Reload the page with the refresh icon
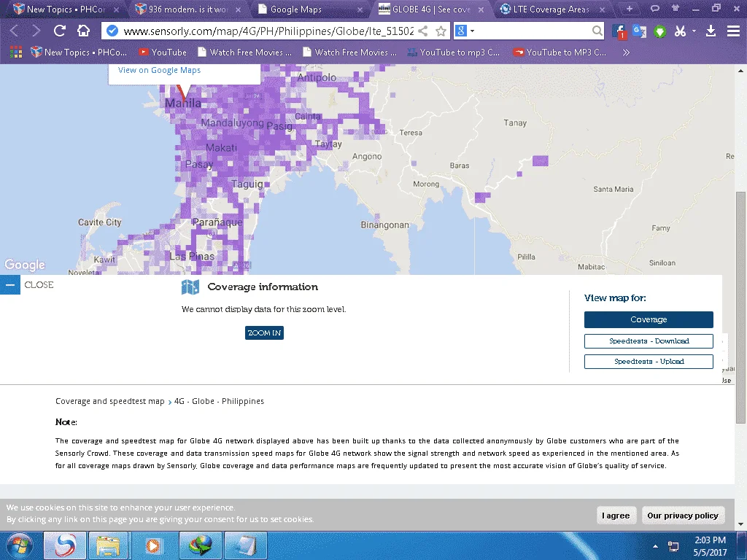Image resolution: width=747 pixels, height=560 pixels. tap(60, 31)
